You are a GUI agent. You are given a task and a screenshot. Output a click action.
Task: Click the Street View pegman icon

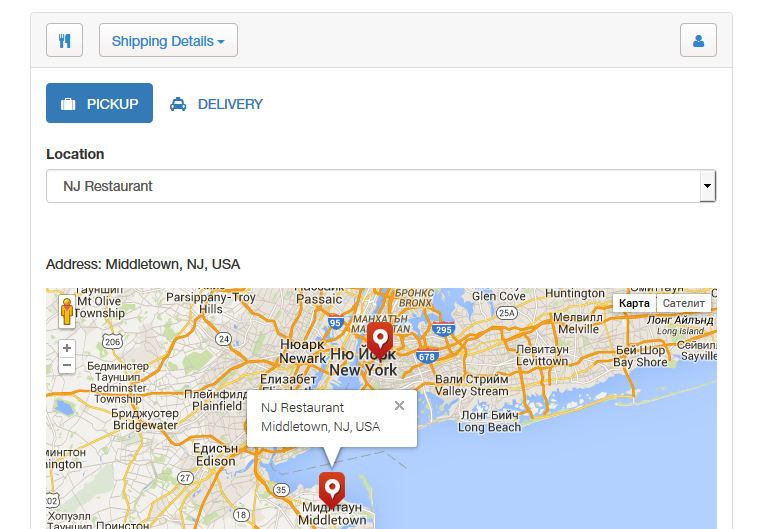(67, 311)
